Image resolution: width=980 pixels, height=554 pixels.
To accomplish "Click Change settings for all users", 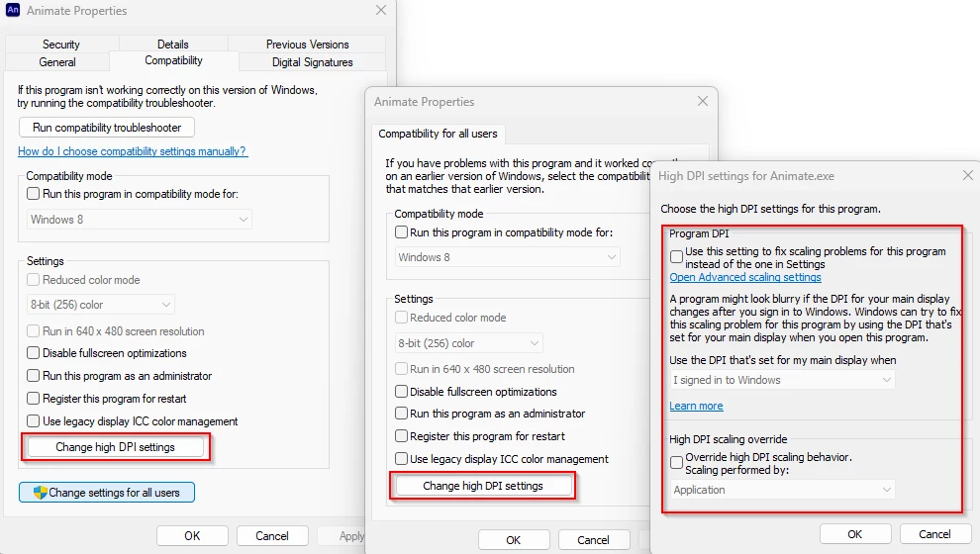I will [107, 492].
